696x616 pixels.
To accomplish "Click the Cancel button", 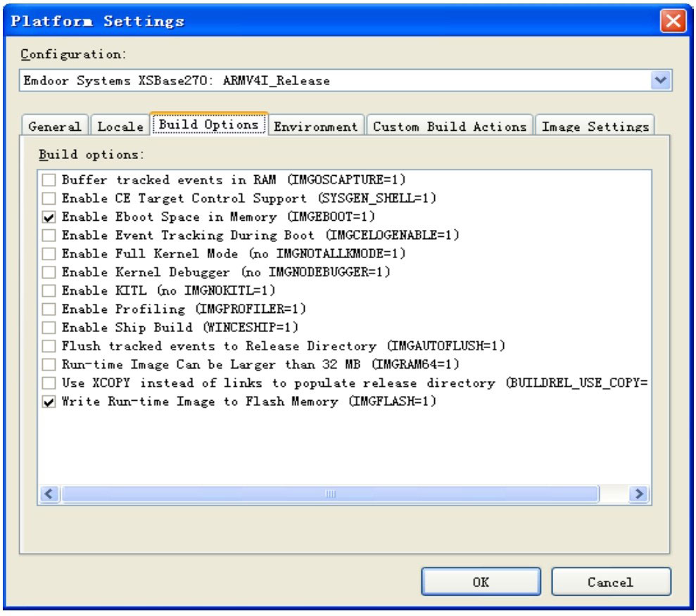I will (x=610, y=582).
